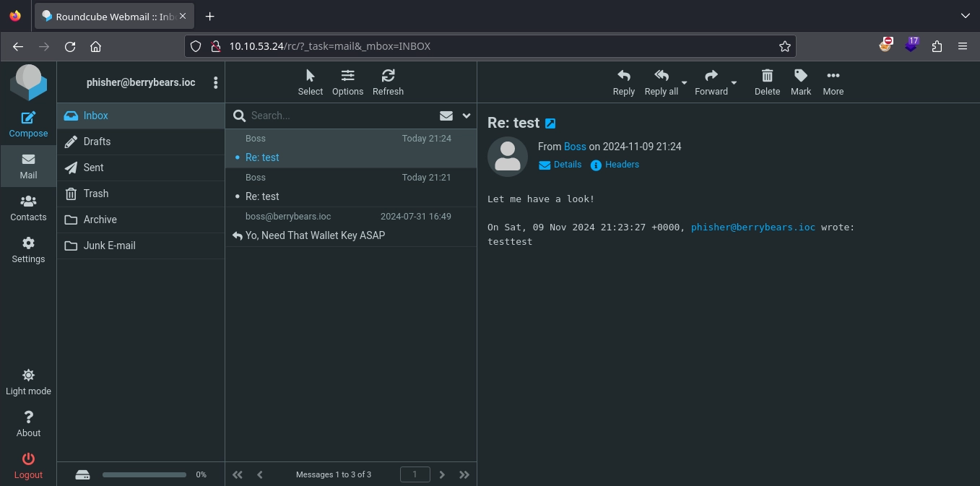Expand the search options chevron
The width and height of the screenshot is (980, 486).
pos(467,116)
